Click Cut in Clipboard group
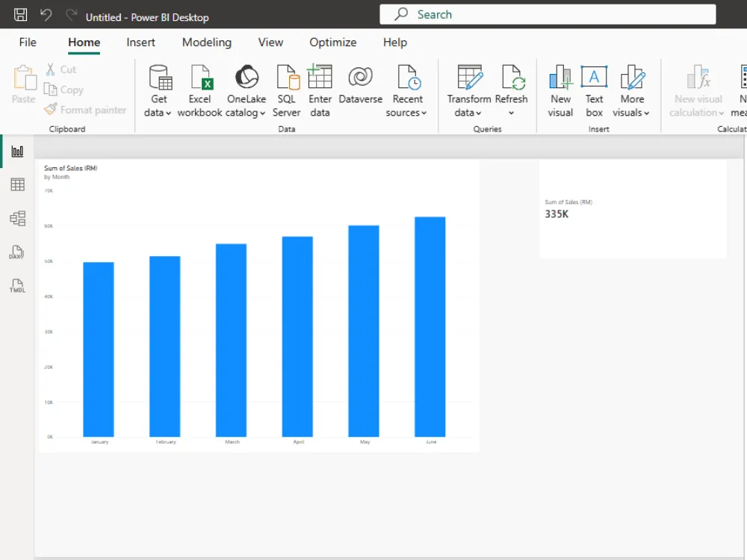The width and height of the screenshot is (747, 560). [x=61, y=69]
